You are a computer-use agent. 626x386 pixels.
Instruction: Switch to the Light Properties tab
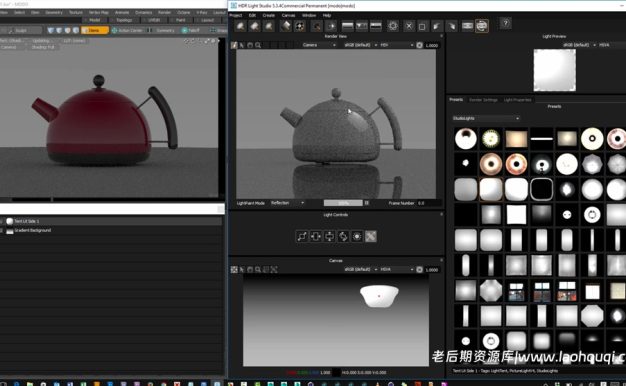point(517,100)
